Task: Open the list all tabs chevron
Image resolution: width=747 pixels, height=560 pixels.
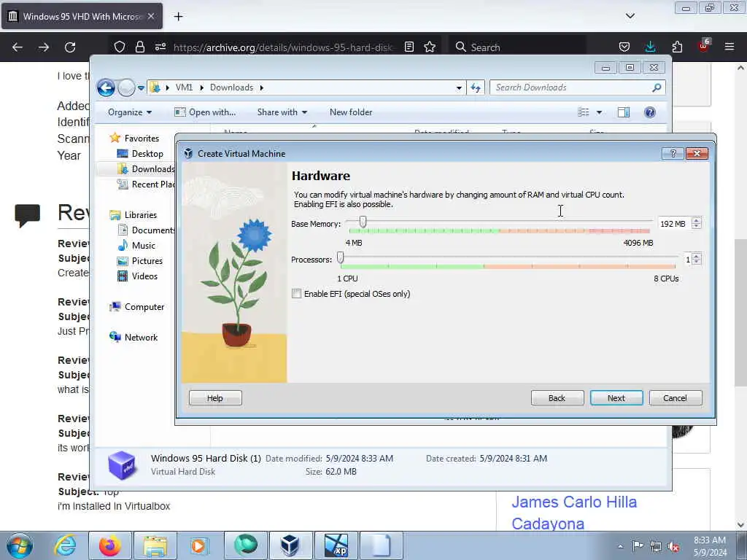Action: [630, 16]
